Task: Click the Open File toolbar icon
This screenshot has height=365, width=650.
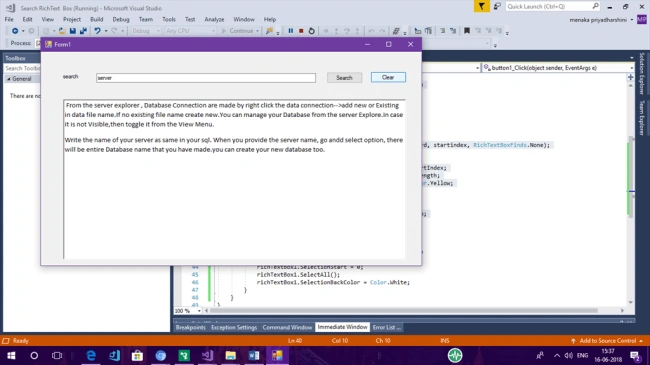Action: click(x=62, y=31)
